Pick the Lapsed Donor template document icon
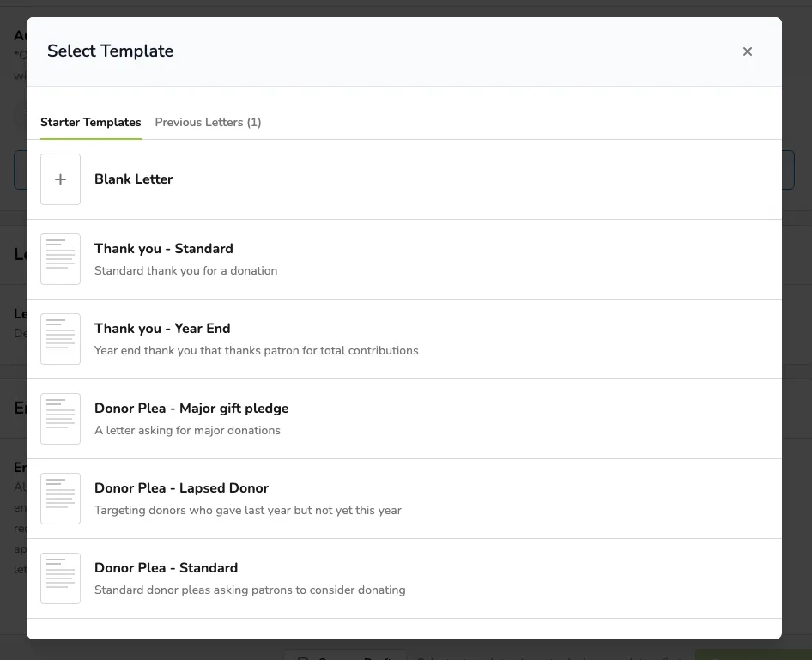812x660 pixels. click(61, 498)
